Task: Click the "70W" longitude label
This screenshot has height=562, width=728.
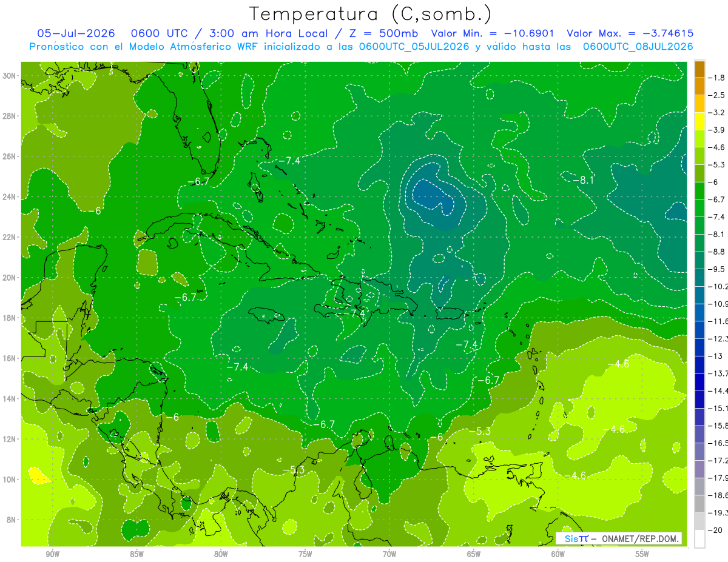Action: tap(389, 555)
